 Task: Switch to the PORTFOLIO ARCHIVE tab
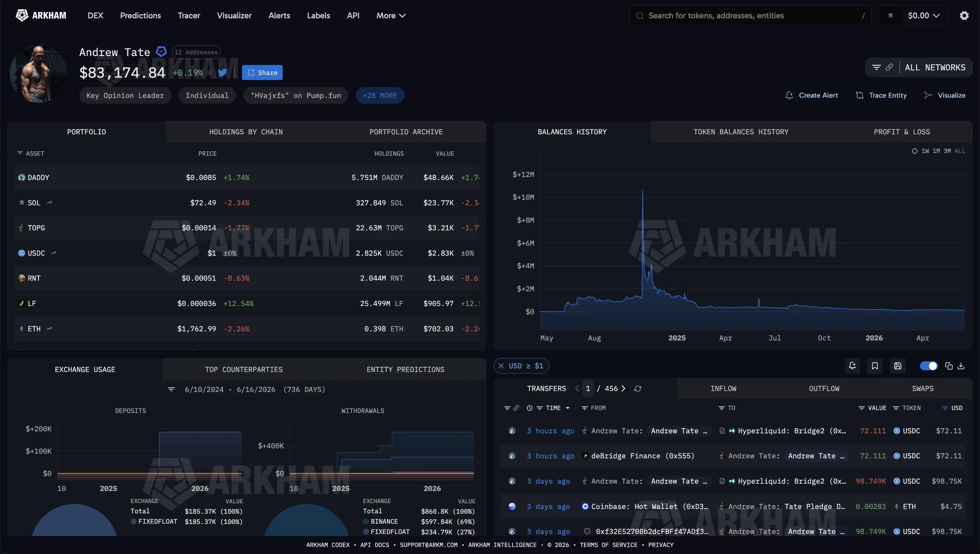click(x=406, y=132)
